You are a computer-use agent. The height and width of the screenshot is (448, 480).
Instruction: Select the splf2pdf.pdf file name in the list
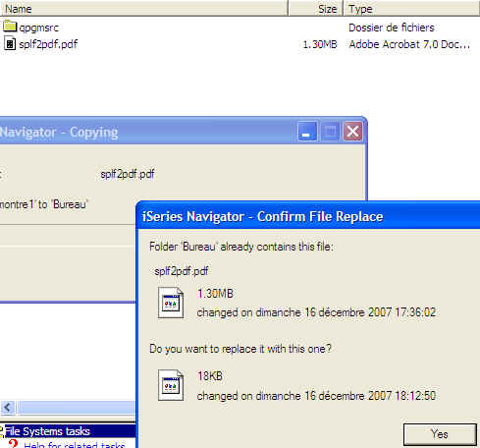click(48, 44)
